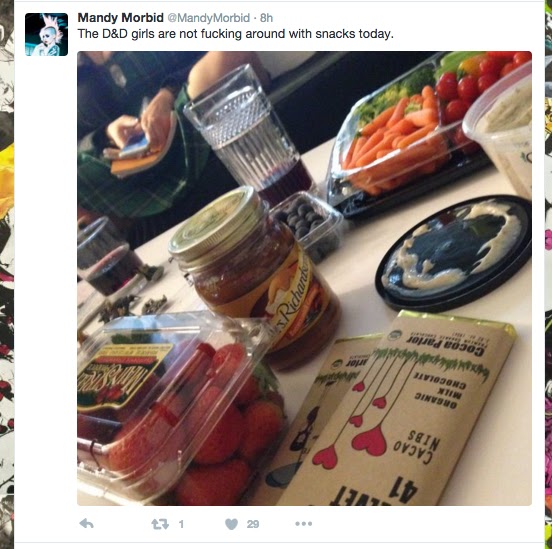Viewport: 552px width, 549px height.
Task: Retweet the post using the retweet icon
Action: 160,524
